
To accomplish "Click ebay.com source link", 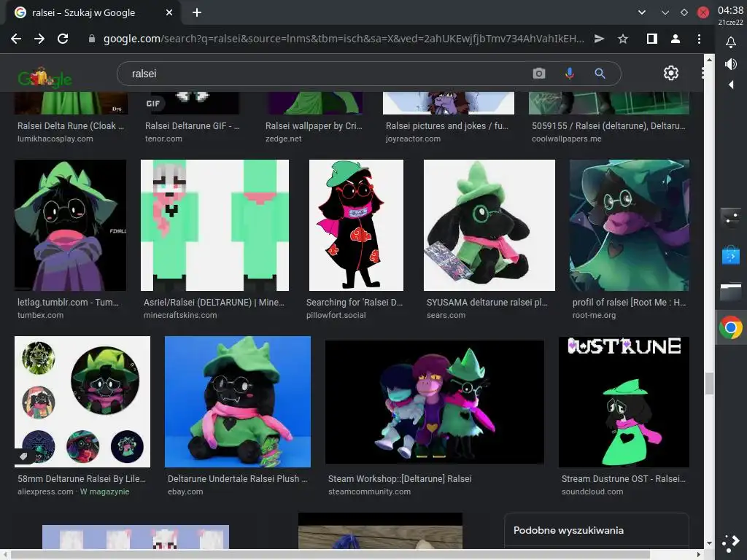I will (x=185, y=492).
